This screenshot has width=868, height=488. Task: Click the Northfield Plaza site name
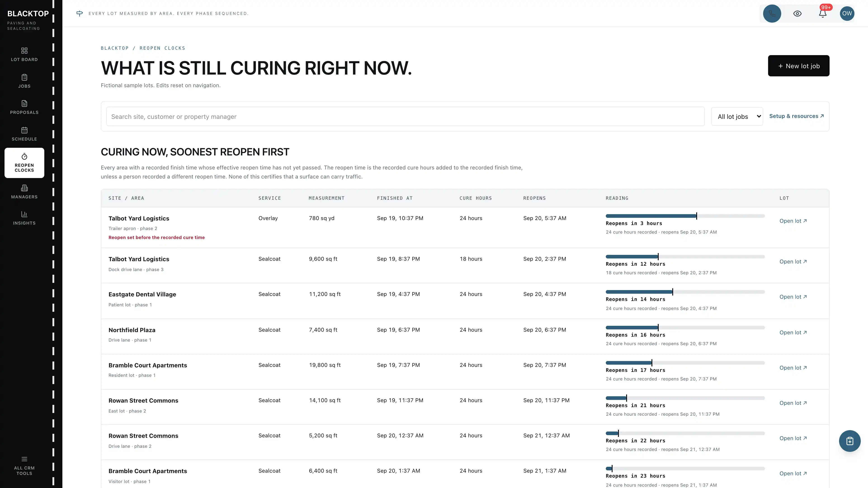pyautogui.click(x=132, y=330)
